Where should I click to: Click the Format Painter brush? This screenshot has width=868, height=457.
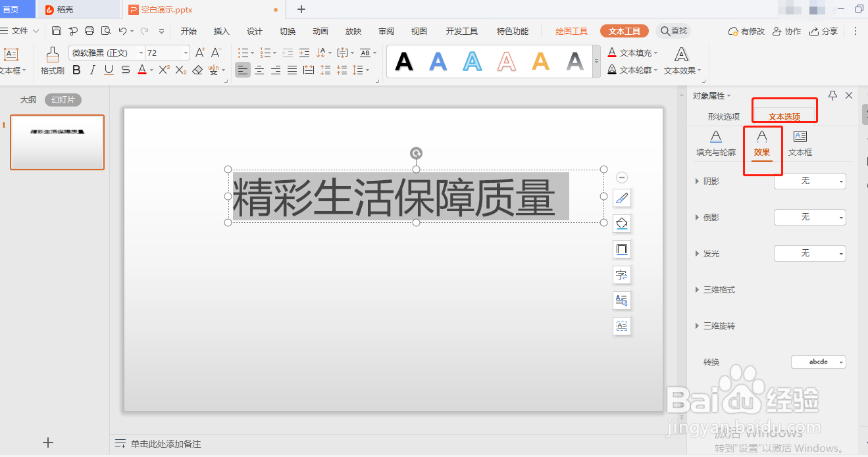[52, 55]
